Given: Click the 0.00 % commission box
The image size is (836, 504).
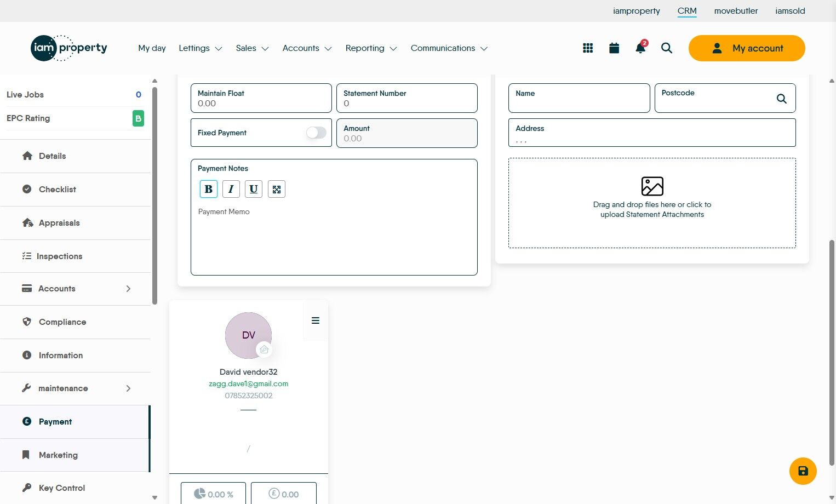Looking at the screenshot, I should (x=214, y=493).
